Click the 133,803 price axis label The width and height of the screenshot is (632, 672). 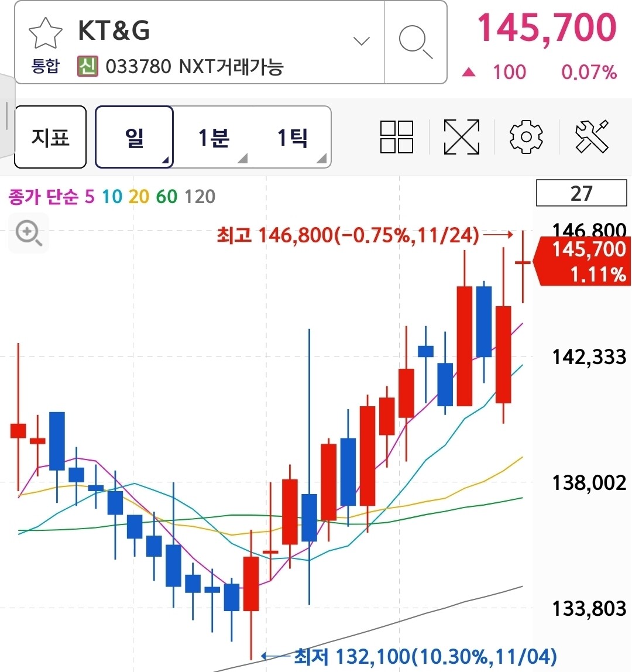(589, 609)
